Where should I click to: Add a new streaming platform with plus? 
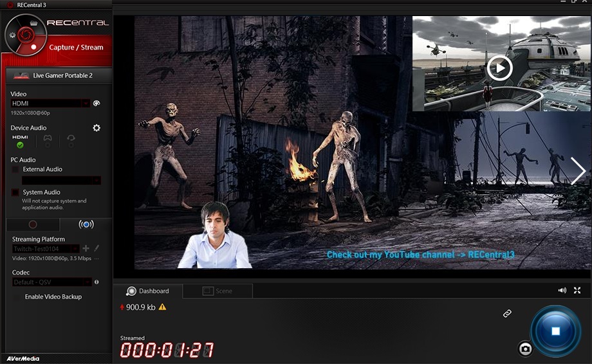point(86,248)
